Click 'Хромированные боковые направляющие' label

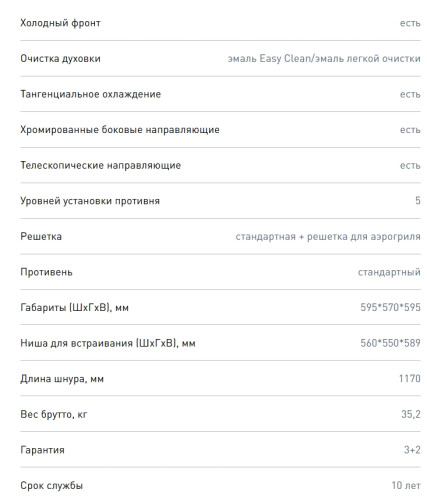click(120, 130)
